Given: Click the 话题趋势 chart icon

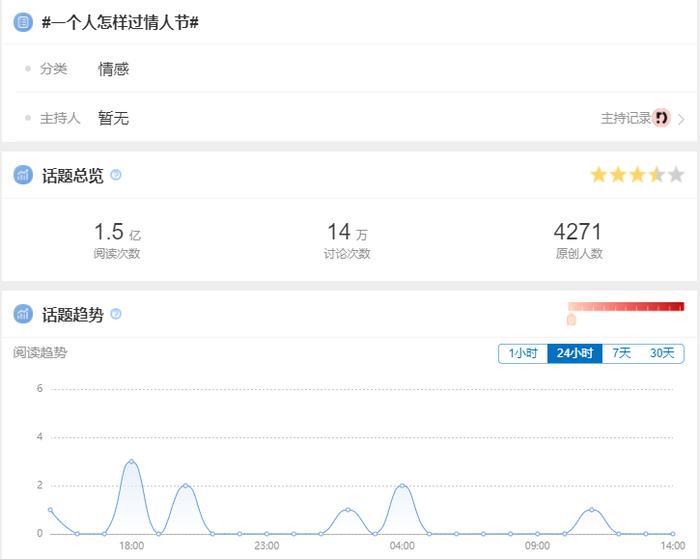Looking at the screenshot, I should [x=23, y=314].
